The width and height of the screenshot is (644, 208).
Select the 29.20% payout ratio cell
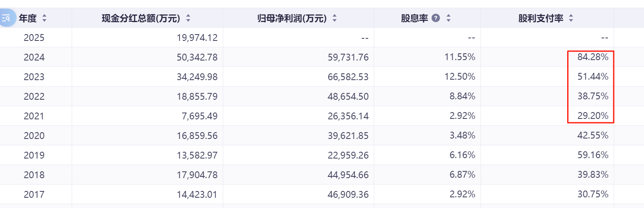[x=593, y=116]
